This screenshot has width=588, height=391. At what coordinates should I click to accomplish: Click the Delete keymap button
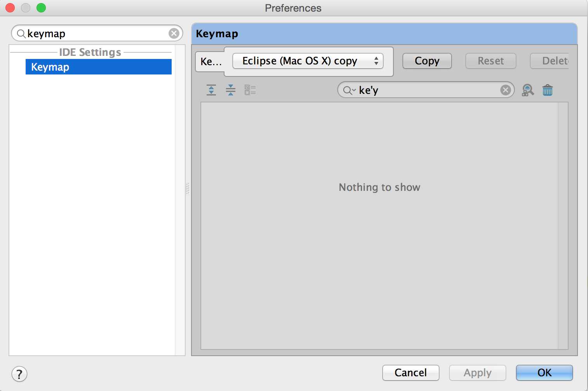[550, 61]
